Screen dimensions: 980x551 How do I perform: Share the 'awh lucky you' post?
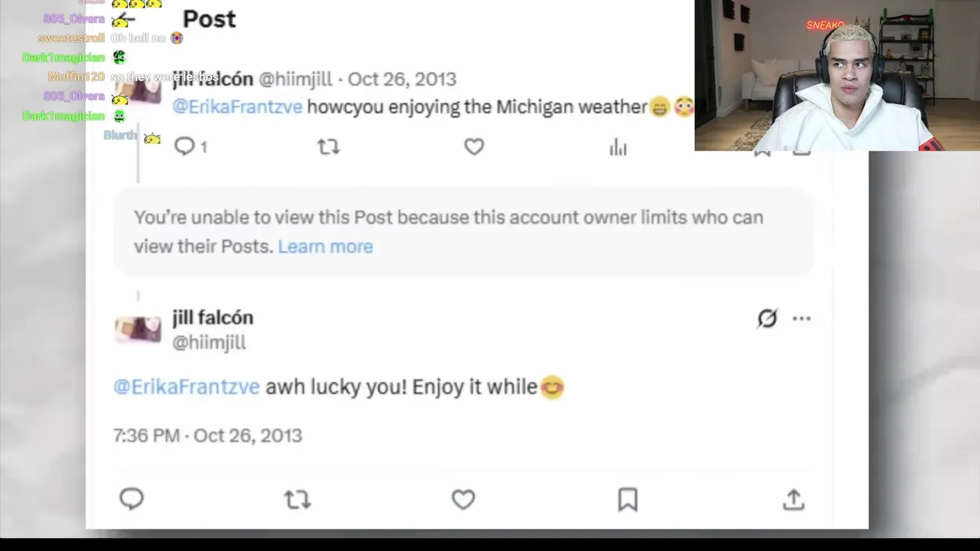(x=794, y=500)
